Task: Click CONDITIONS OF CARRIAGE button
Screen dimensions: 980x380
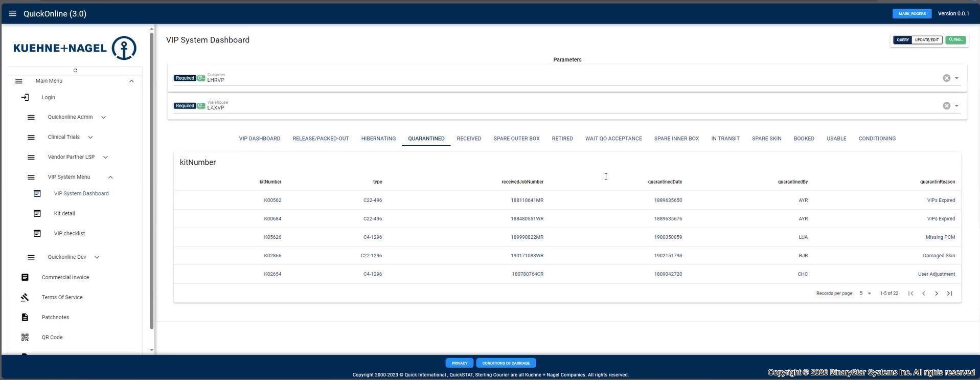Action: point(506,363)
